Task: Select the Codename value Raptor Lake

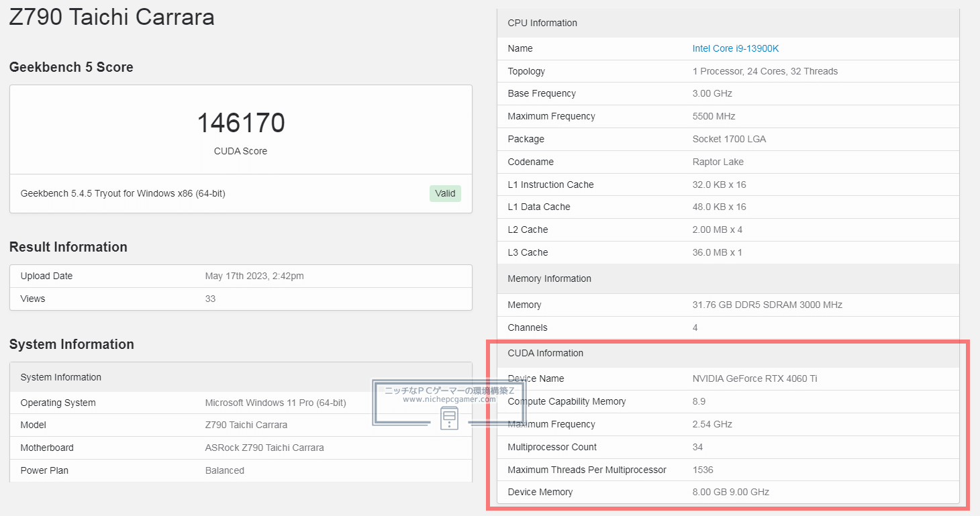Action: 718,162
